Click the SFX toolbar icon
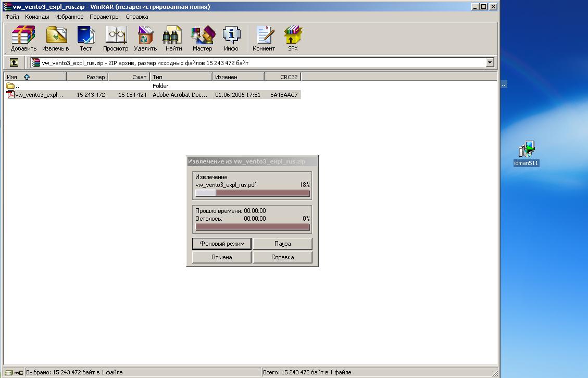This screenshot has width=588, height=378. point(293,35)
